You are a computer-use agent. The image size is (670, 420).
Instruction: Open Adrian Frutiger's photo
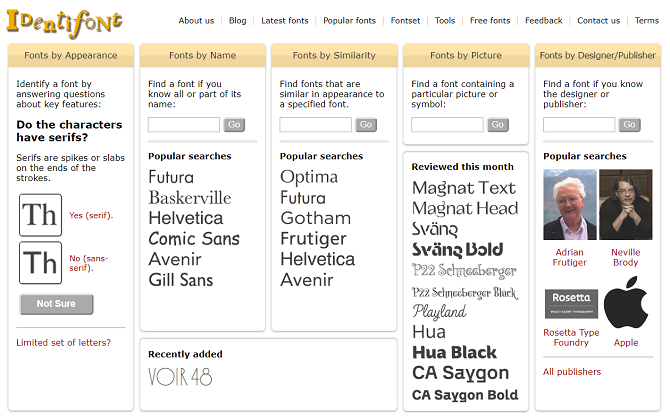click(x=570, y=204)
